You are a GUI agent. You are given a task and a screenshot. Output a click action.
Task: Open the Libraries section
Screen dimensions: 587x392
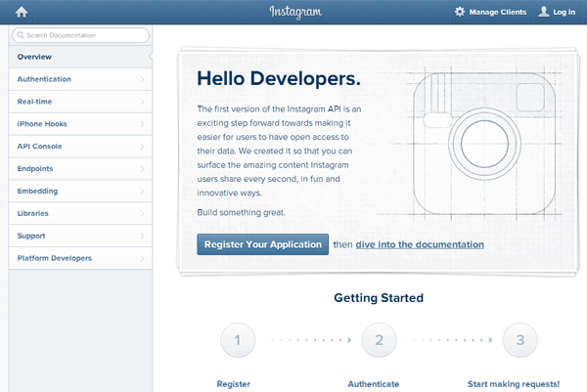click(x=80, y=213)
